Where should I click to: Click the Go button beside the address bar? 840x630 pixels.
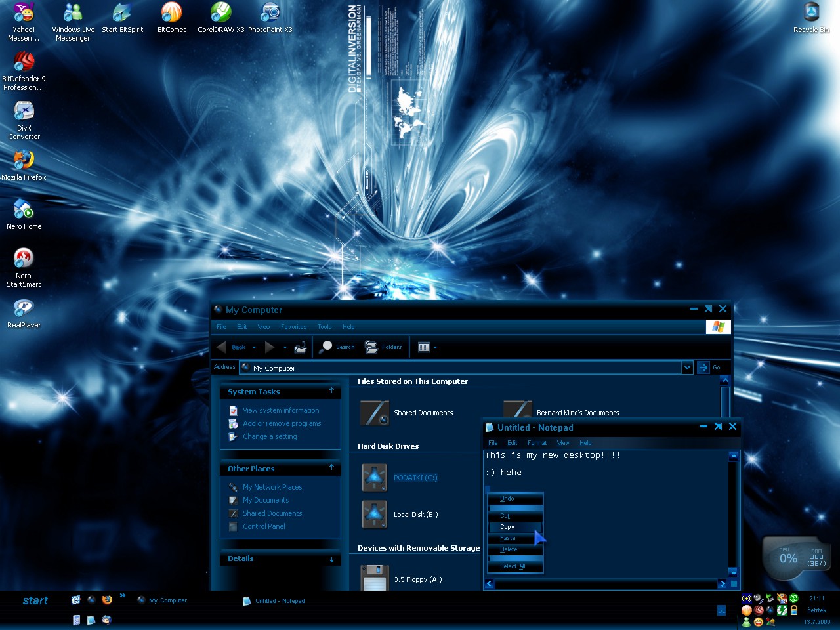click(710, 367)
